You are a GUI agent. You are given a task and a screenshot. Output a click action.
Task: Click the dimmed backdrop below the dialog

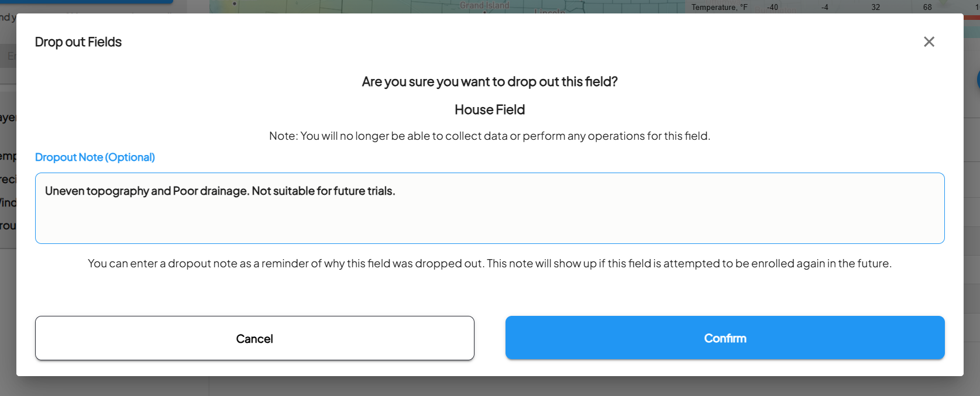click(x=468, y=387)
